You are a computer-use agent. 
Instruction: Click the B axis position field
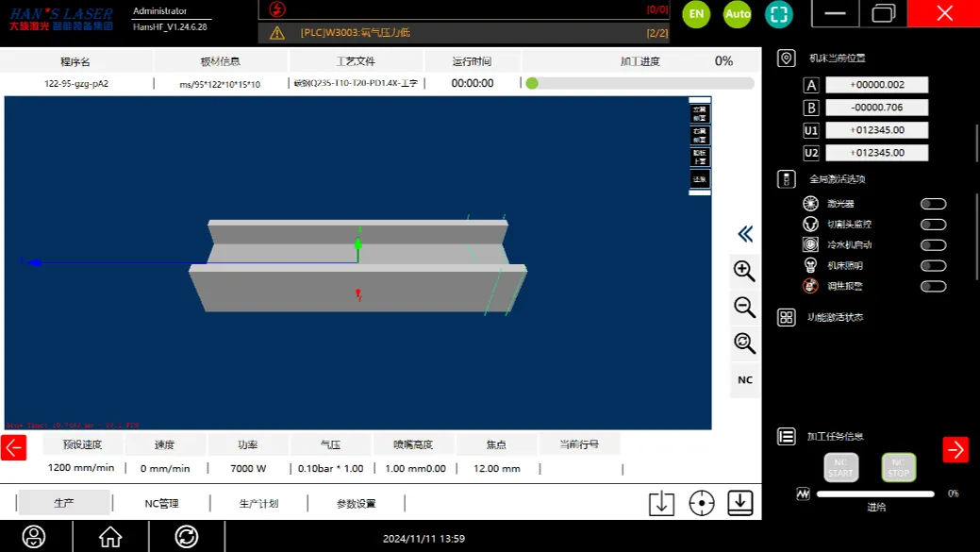(x=876, y=108)
